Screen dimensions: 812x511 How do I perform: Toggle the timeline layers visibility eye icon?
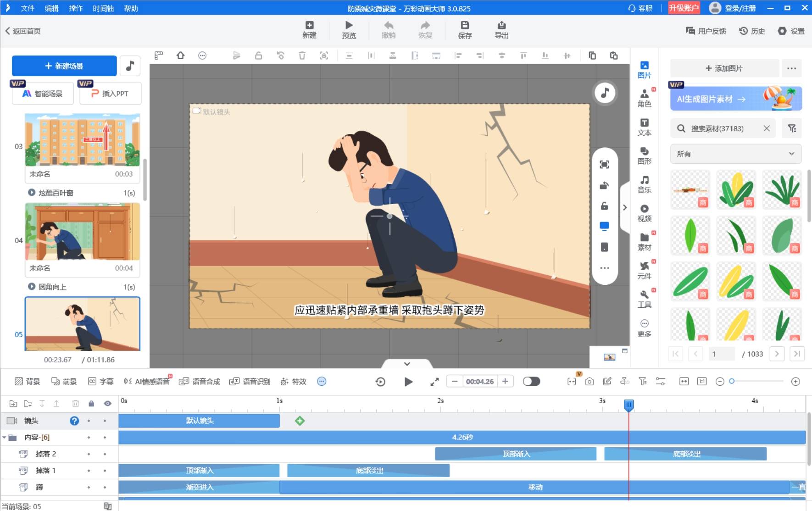click(x=107, y=404)
